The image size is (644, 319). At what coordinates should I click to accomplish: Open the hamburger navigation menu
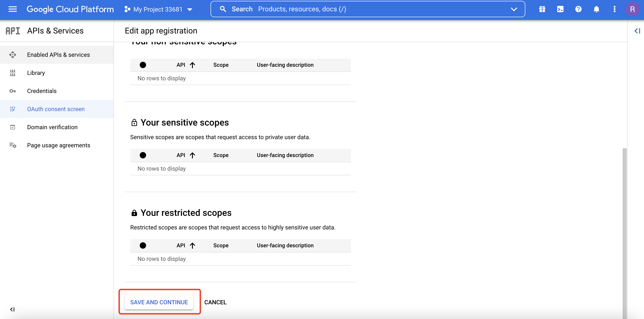(x=12, y=9)
